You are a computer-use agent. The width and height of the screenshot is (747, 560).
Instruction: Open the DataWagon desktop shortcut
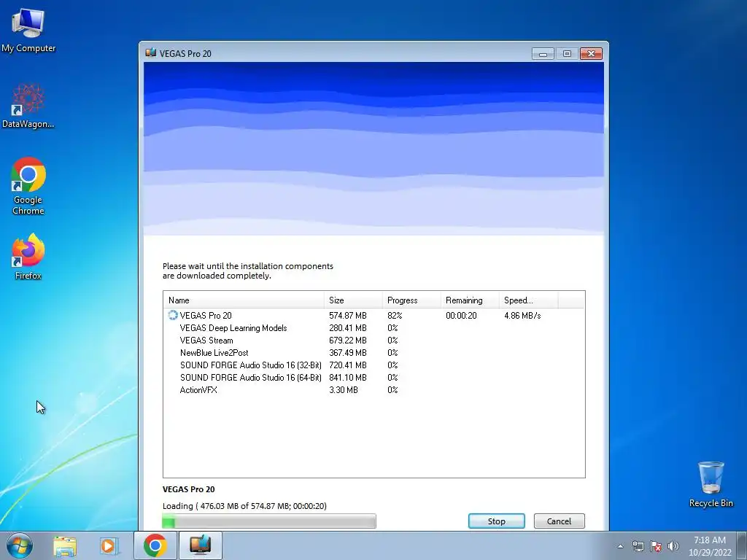click(28, 106)
